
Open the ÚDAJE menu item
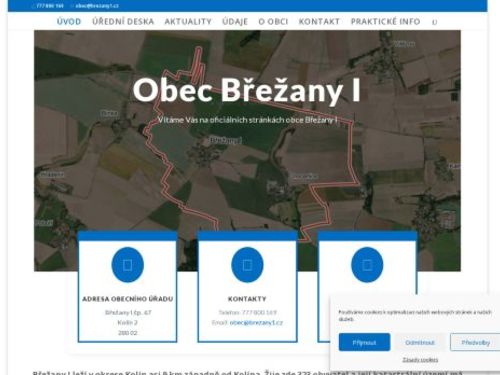(235, 22)
